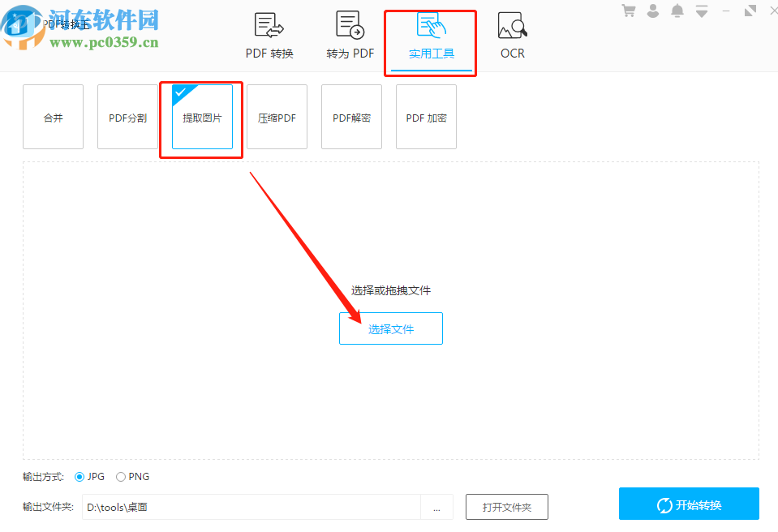Select the PNG output format
This screenshot has width=778, height=532.
point(120,476)
